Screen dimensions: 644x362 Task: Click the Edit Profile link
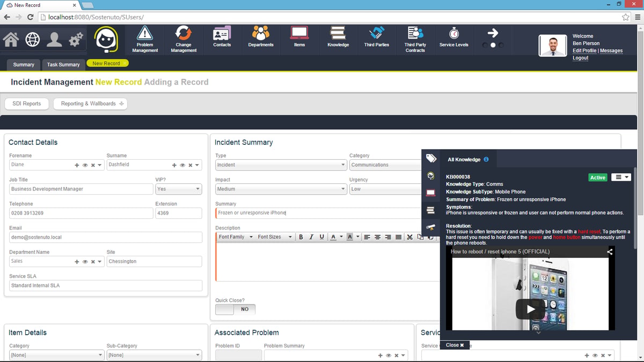click(584, 50)
